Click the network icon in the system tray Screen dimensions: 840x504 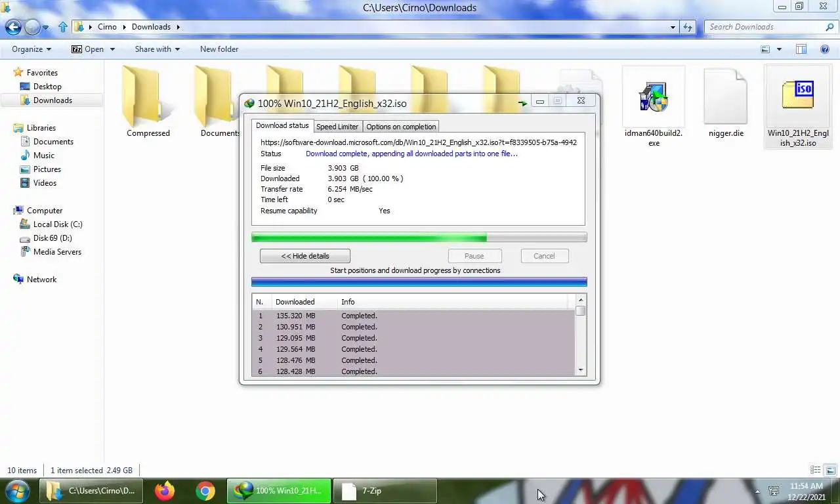[x=774, y=491]
